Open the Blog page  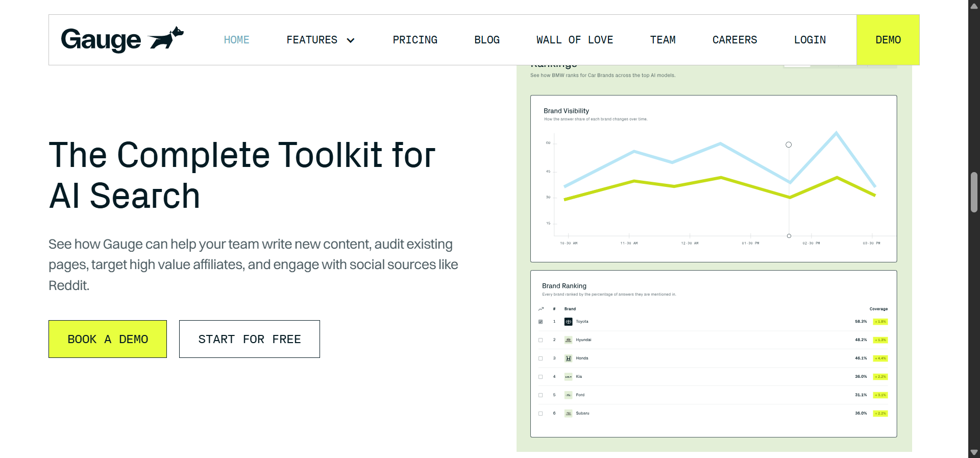pyautogui.click(x=487, y=40)
